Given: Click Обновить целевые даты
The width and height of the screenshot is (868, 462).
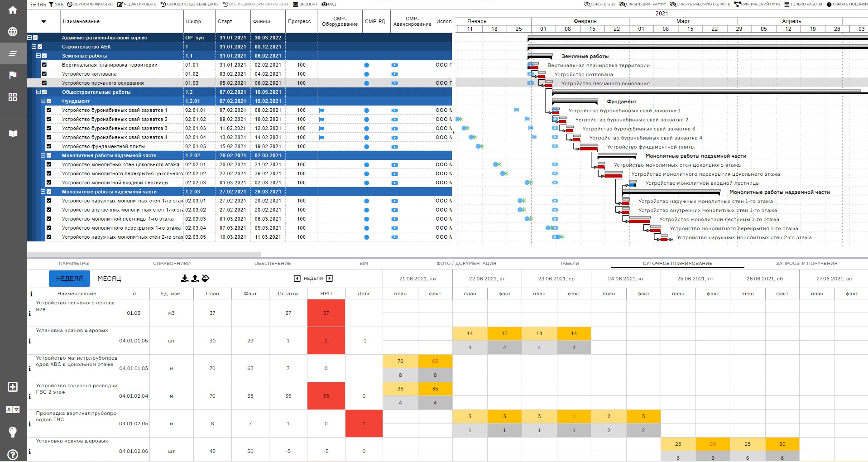Looking at the screenshot, I should coord(189,4).
